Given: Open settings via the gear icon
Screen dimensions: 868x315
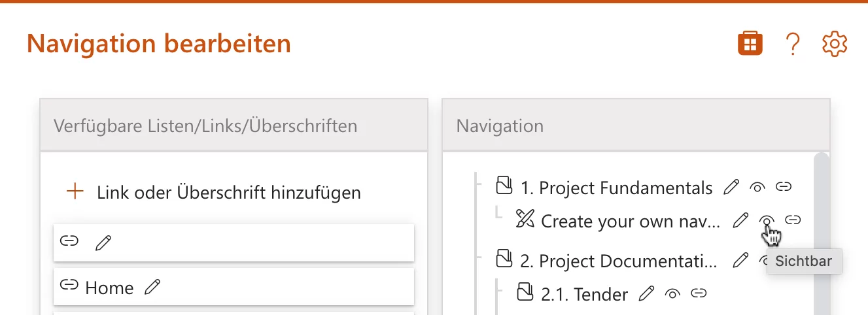Looking at the screenshot, I should click(835, 44).
